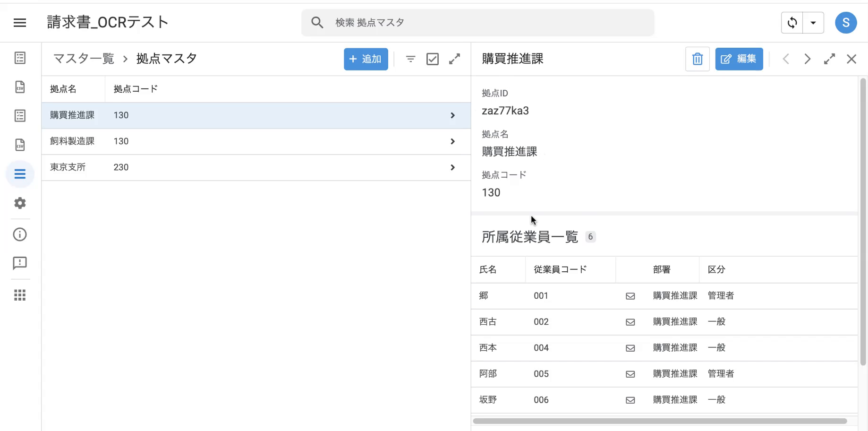Image resolution: width=868 pixels, height=431 pixels.
Task: Click the employee count badge 6
Action: coord(590,237)
